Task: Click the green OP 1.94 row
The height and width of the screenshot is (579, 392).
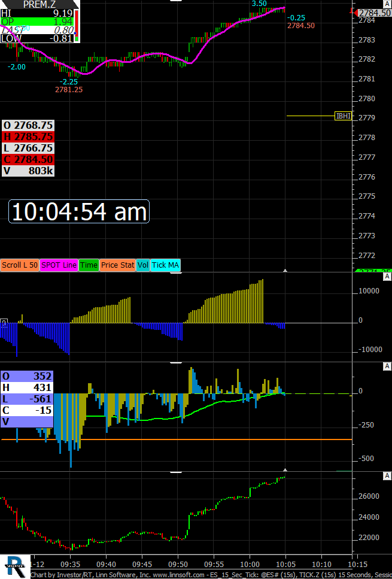Action: (37, 22)
